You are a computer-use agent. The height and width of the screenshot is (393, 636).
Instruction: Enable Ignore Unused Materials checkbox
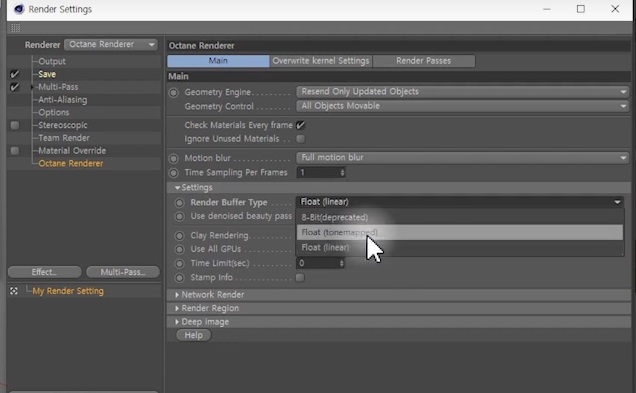(x=301, y=139)
